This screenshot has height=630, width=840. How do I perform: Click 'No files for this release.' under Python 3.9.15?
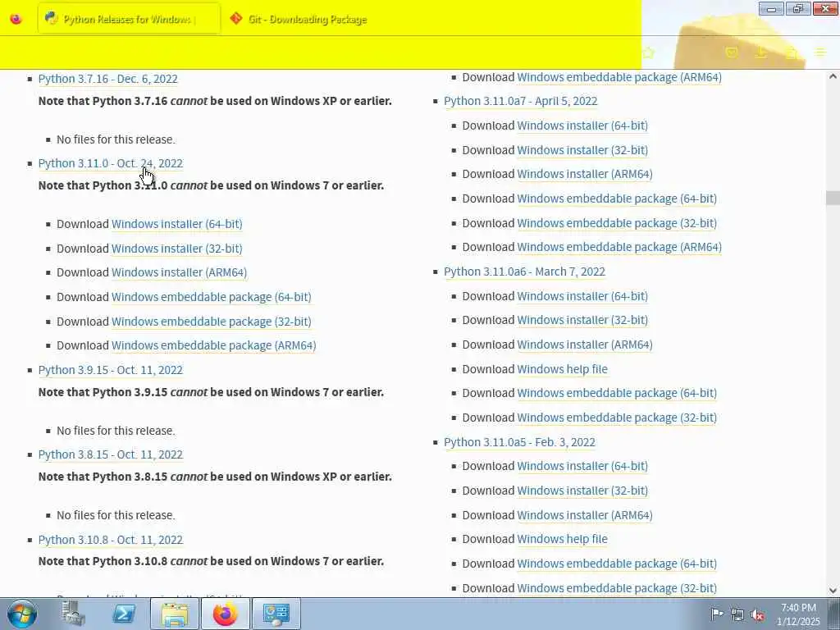(x=116, y=431)
